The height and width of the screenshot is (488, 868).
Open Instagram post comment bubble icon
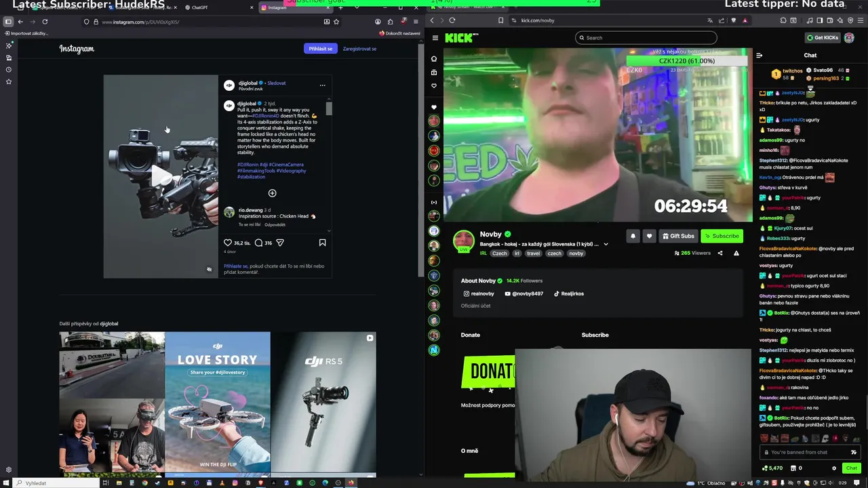pos(258,243)
